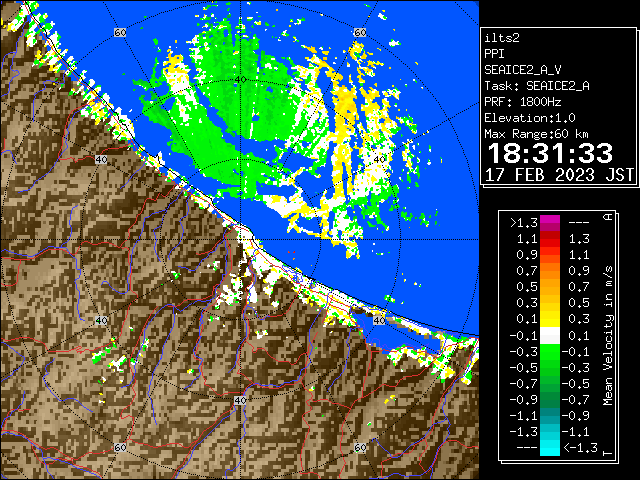Pick the bright red velocity swatch
The width and height of the screenshot is (640, 480).
[550, 243]
